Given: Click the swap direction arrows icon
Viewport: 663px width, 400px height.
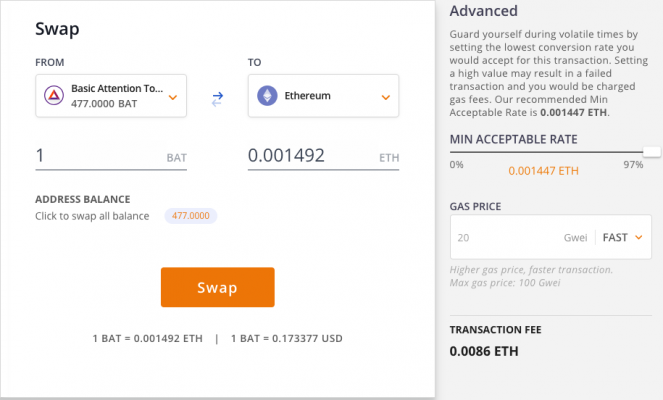Looking at the screenshot, I should click(x=217, y=99).
